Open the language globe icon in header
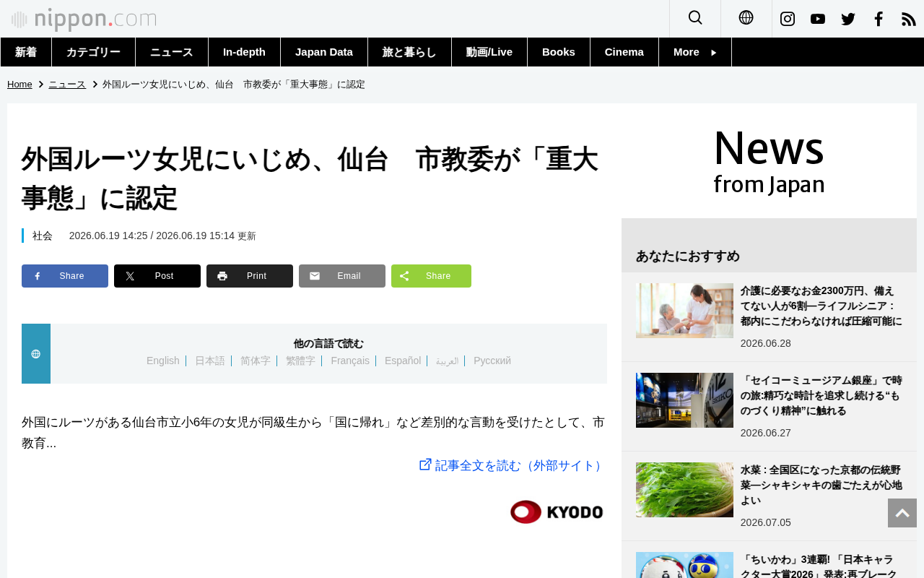This screenshot has width=924, height=578. click(746, 18)
